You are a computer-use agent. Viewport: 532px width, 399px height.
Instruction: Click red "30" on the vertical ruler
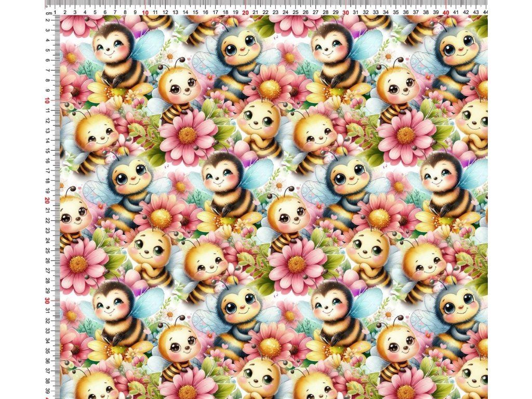(47, 301)
